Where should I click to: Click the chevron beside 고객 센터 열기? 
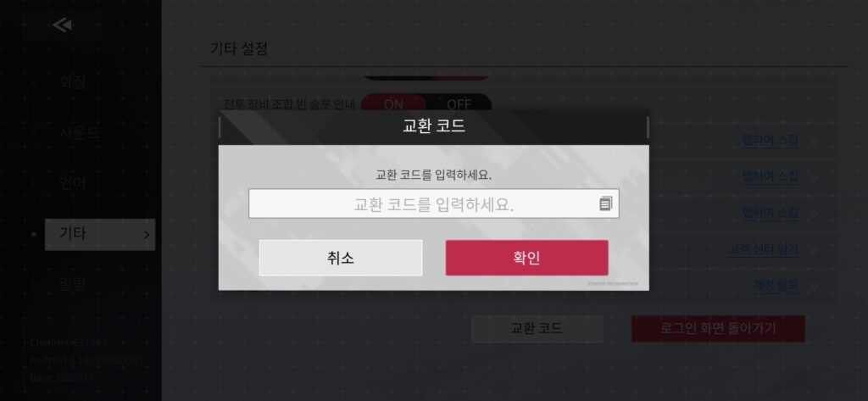[x=813, y=250]
